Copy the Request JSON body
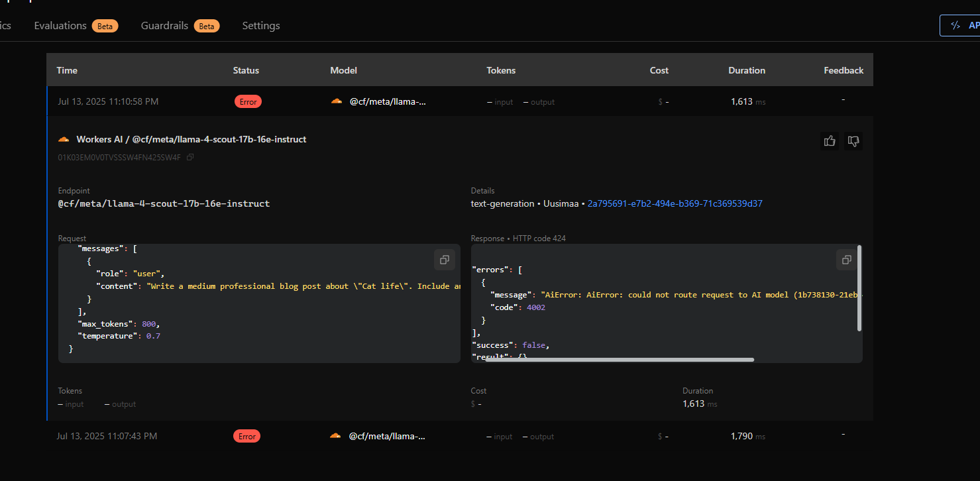This screenshot has width=980, height=481. click(445, 260)
